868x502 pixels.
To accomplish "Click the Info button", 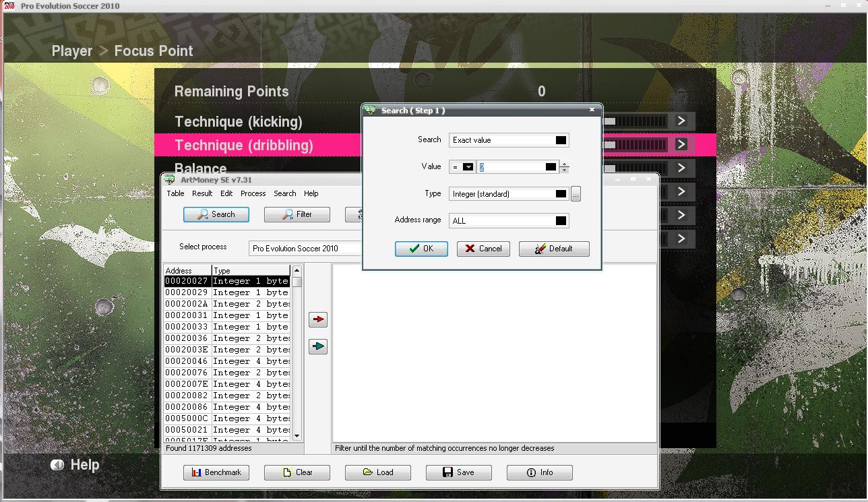I will tap(540, 472).
